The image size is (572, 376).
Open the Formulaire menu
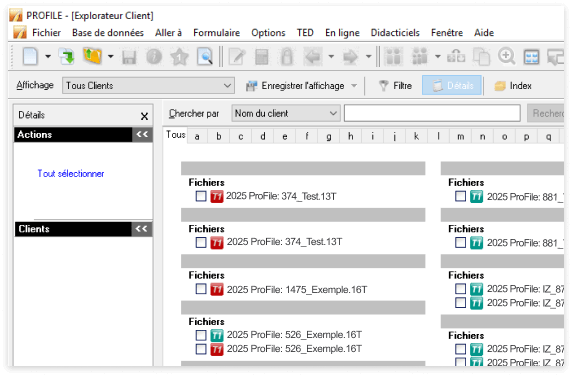point(216,33)
